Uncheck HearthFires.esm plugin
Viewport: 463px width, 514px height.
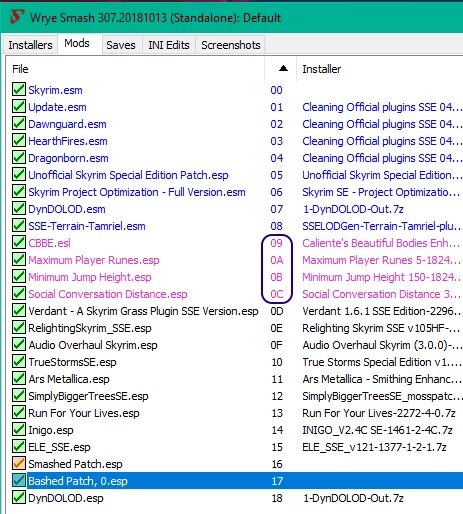[19, 141]
